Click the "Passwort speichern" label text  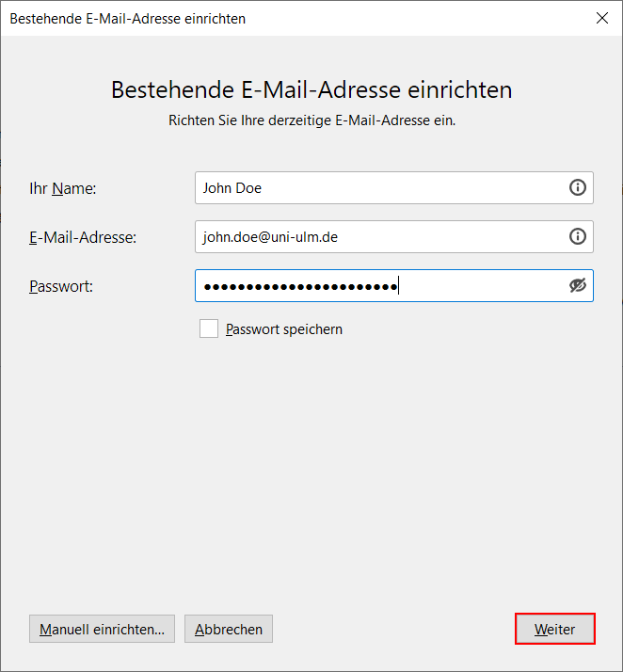point(284,329)
